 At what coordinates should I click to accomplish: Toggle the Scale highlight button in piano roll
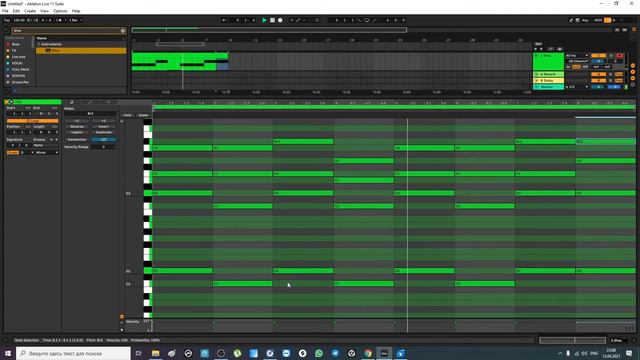click(143, 115)
